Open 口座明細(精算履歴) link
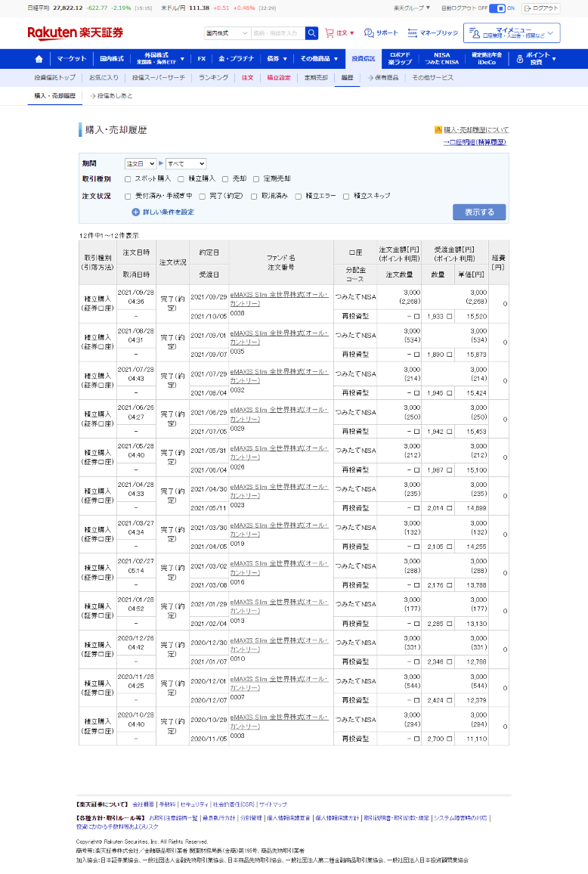 point(475,142)
